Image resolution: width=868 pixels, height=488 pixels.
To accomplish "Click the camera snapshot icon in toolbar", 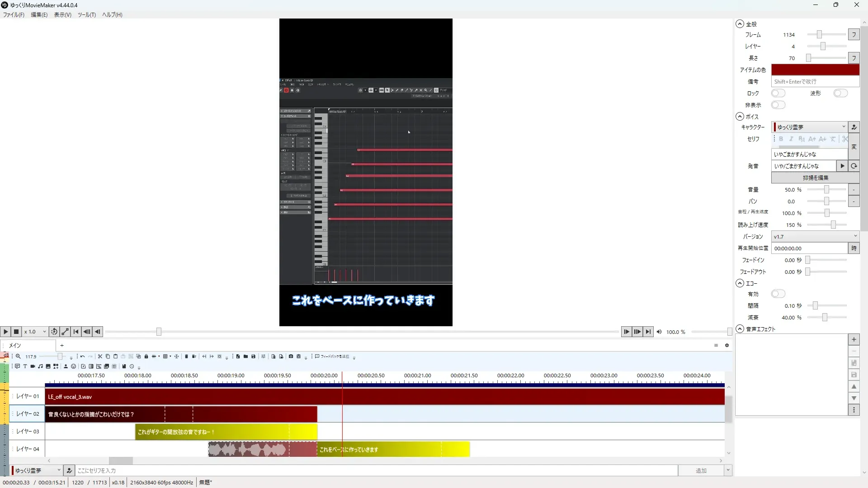I will tap(291, 357).
